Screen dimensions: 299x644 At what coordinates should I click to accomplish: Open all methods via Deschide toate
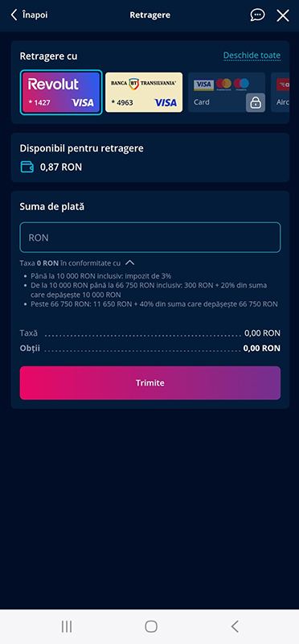(252, 56)
